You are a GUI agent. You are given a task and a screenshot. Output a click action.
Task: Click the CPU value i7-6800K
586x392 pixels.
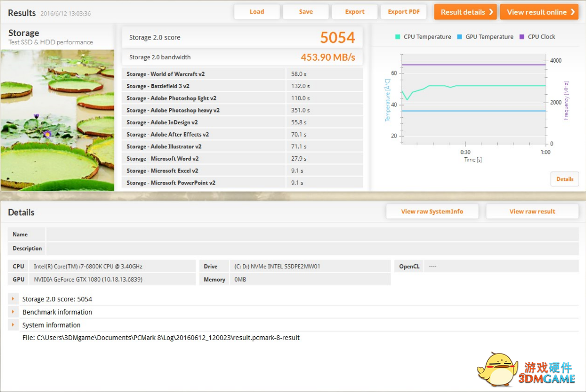pyautogui.click(x=88, y=266)
